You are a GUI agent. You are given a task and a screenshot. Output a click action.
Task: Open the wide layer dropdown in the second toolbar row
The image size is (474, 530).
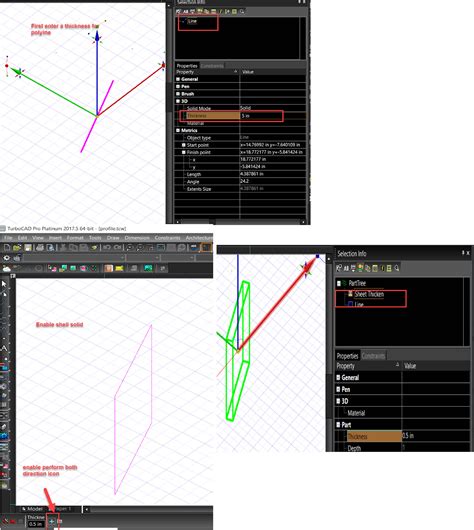pyautogui.click(x=73, y=258)
